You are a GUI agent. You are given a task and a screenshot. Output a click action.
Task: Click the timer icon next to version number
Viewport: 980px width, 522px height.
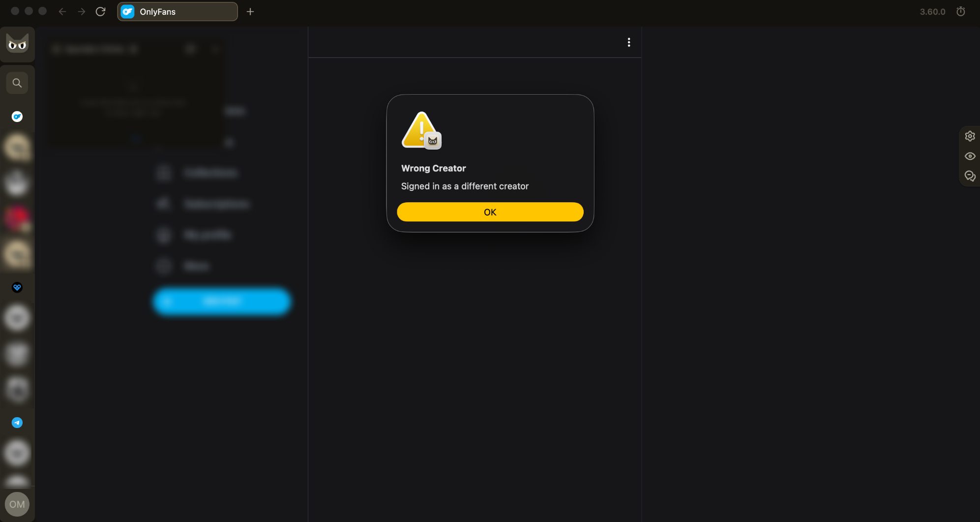pos(960,11)
